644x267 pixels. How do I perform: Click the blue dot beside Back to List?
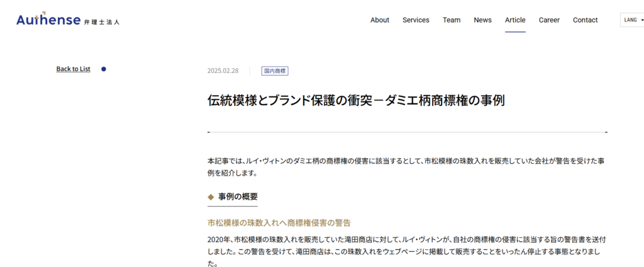click(x=104, y=69)
